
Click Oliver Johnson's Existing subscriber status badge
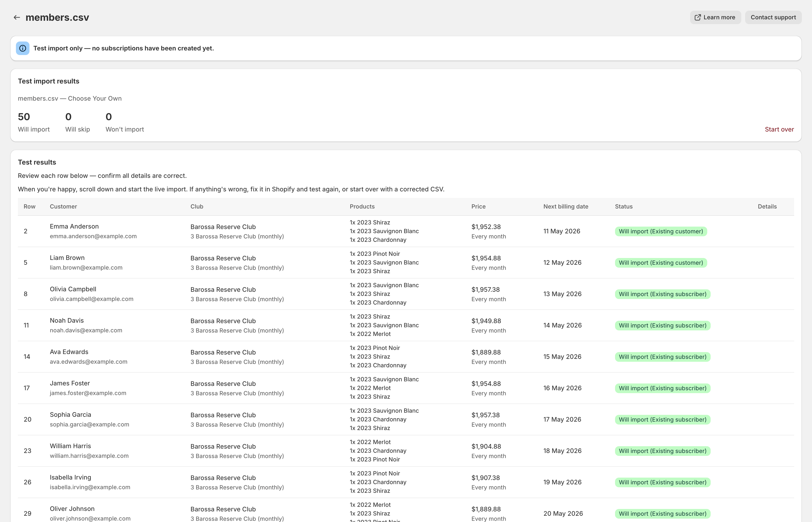(x=663, y=514)
